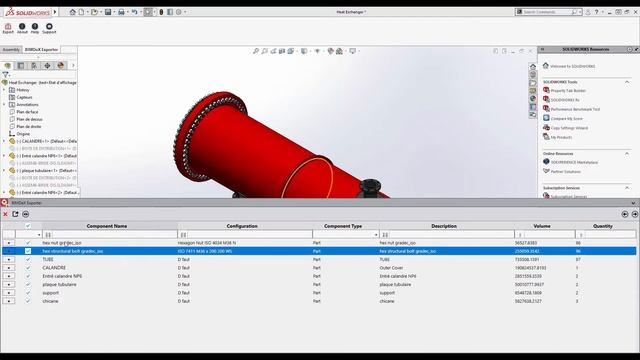Image resolution: width=640 pixels, height=360 pixels.
Task: Click the Open document folder icon
Action: pyautogui.click(x=94, y=12)
